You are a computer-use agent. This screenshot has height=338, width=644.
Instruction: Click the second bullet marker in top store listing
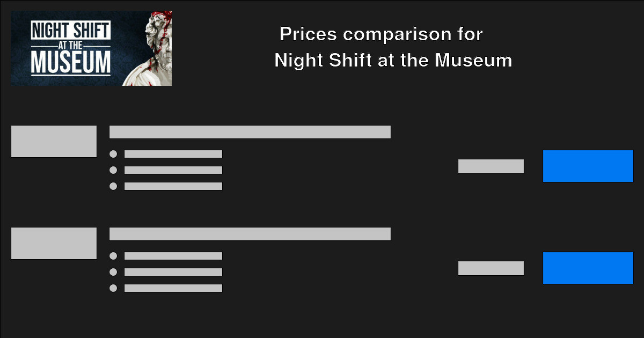coord(113,170)
